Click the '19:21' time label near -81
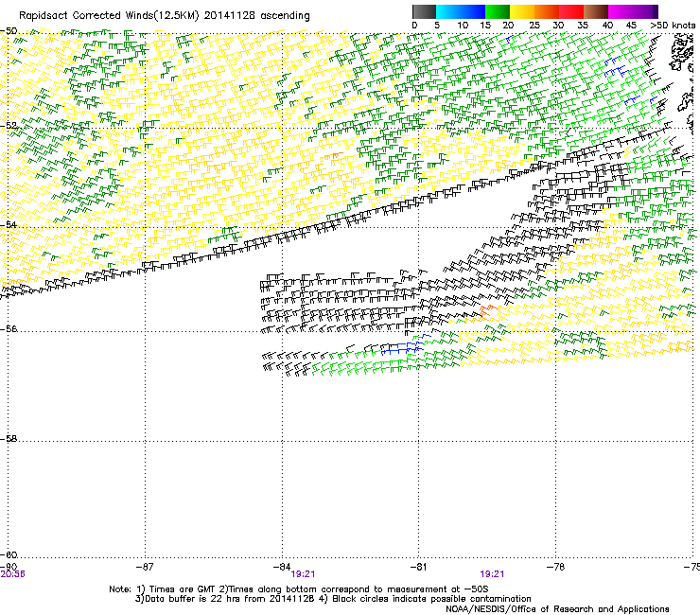Viewport: 700px width, 615px height. pos(492,574)
